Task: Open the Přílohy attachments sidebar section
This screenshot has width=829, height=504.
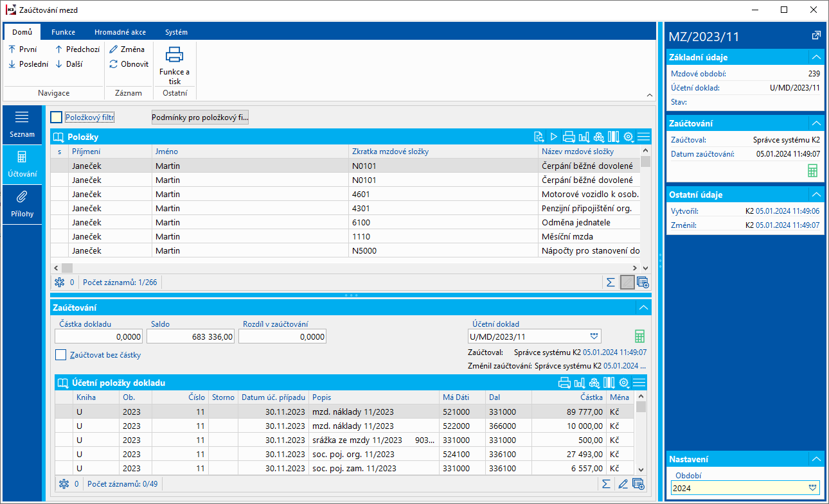Action: [22, 204]
